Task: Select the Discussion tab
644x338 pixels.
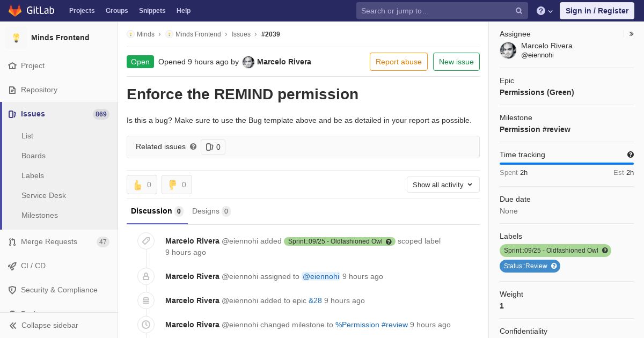Action: tap(156, 211)
